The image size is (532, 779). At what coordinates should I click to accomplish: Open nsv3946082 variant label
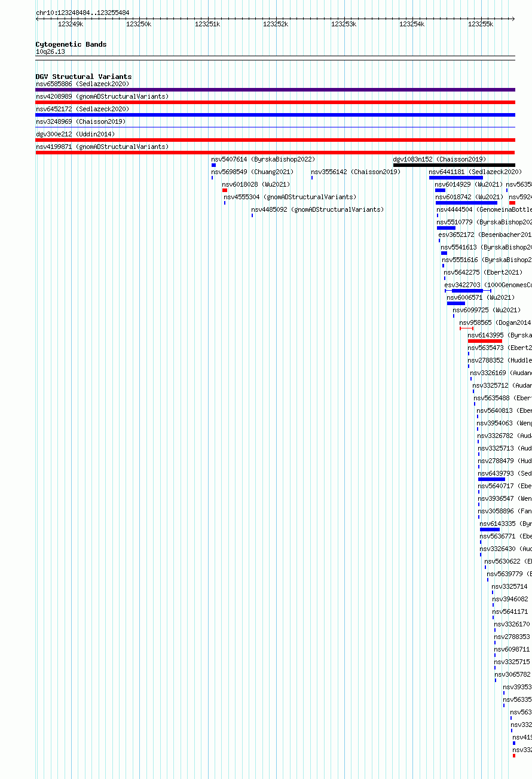coord(510,599)
